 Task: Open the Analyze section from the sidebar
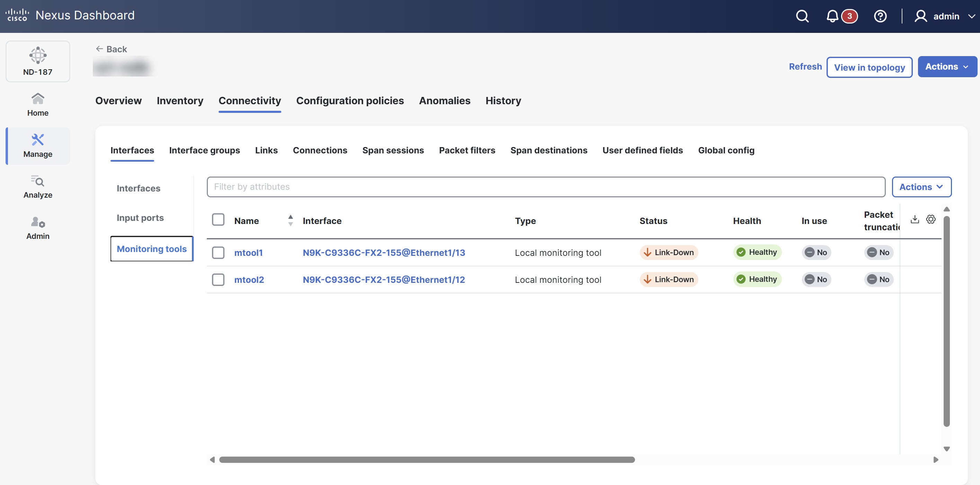tap(37, 186)
